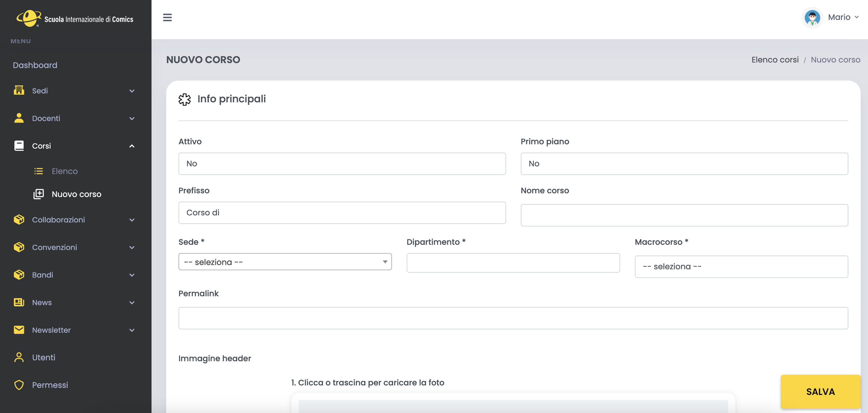
Task: Click the Sedi building icon
Action: [x=19, y=90]
